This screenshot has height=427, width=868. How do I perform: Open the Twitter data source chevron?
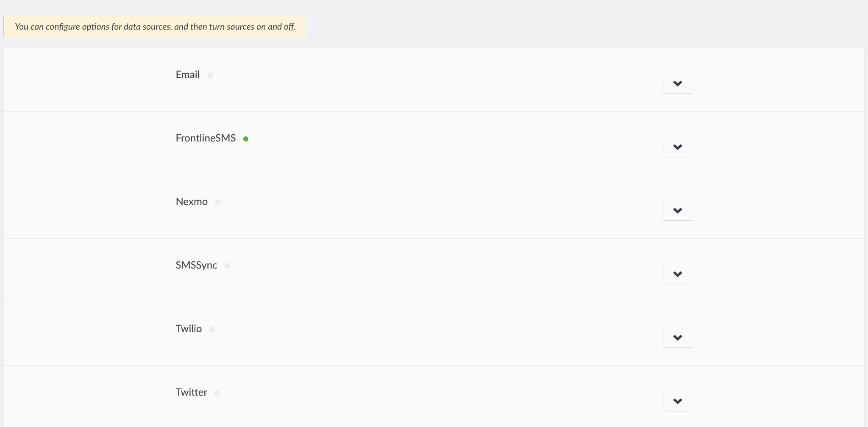(x=677, y=401)
